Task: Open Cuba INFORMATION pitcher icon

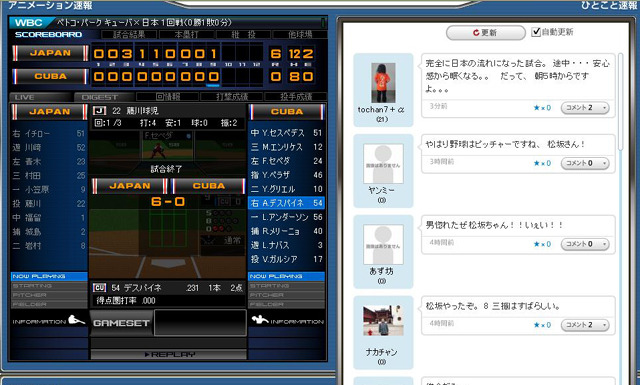Action: tap(260, 320)
